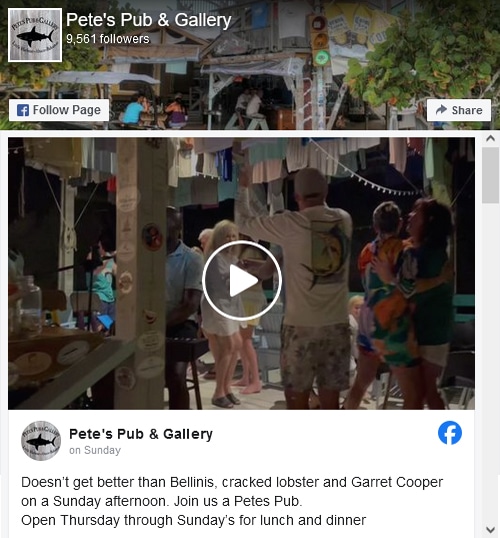The image size is (500, 538).
Task: Open the post author name Pete's Pub & Gallery
Action: [x=141, y=434]
